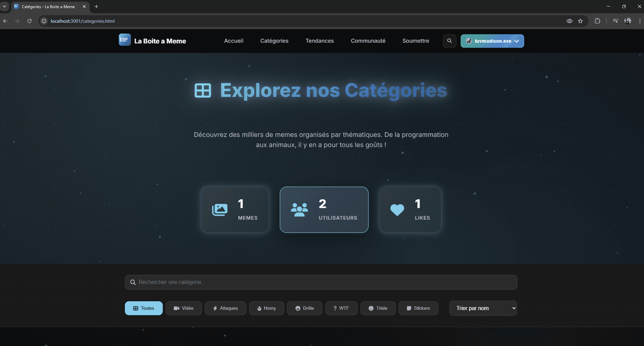Filter categories by Vidéo

click(183, 308)
